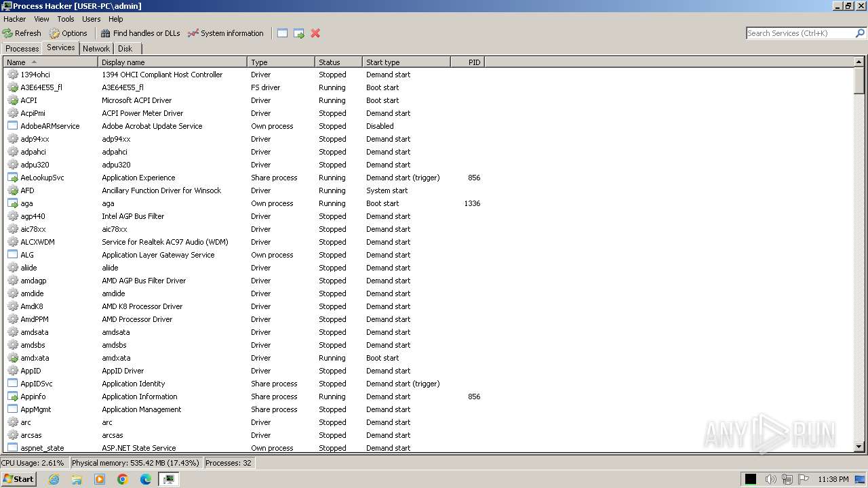This screenshot has height=488, width=868.
Task: Open Options from the toolbar
Action: coord(68,33)
